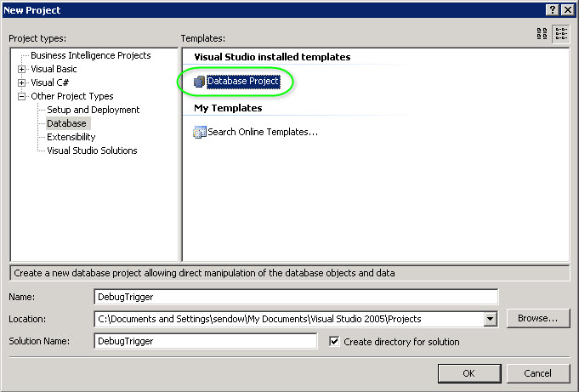Expand the Visual Basic node
This screenshot has width=579, height=392.
pyautogui.click(x=22, y=69)
